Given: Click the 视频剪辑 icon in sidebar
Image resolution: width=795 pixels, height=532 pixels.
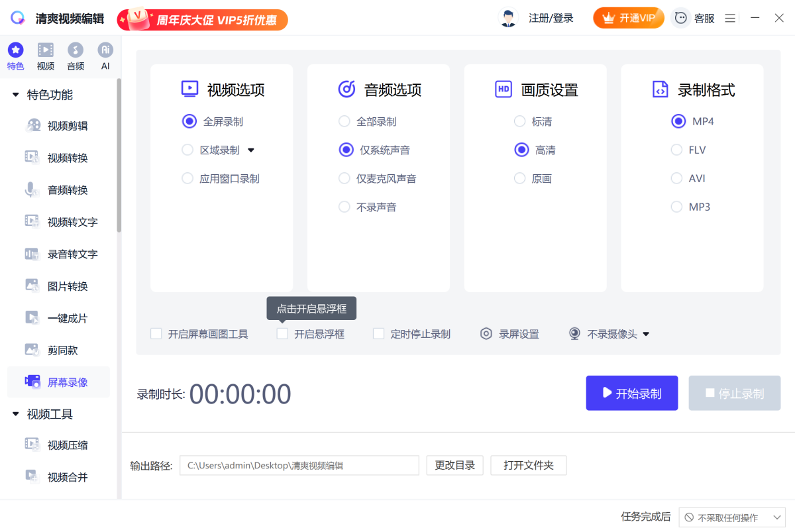Looking at the screenshot, I should (32, 126).
